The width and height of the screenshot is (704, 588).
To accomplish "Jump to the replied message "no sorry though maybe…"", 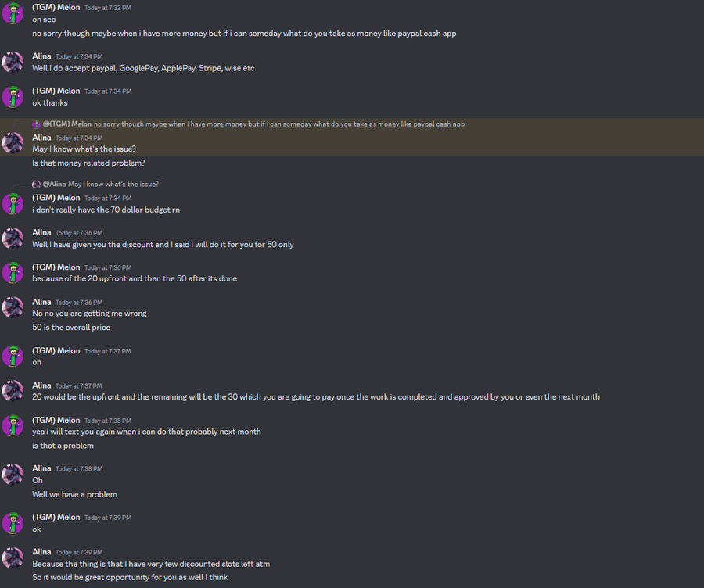I will (279, 124).
